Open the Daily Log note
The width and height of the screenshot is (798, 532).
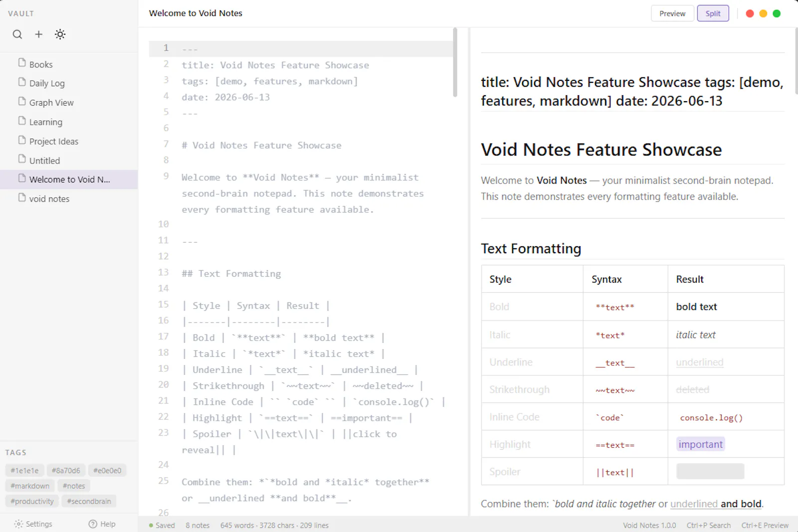69,83
